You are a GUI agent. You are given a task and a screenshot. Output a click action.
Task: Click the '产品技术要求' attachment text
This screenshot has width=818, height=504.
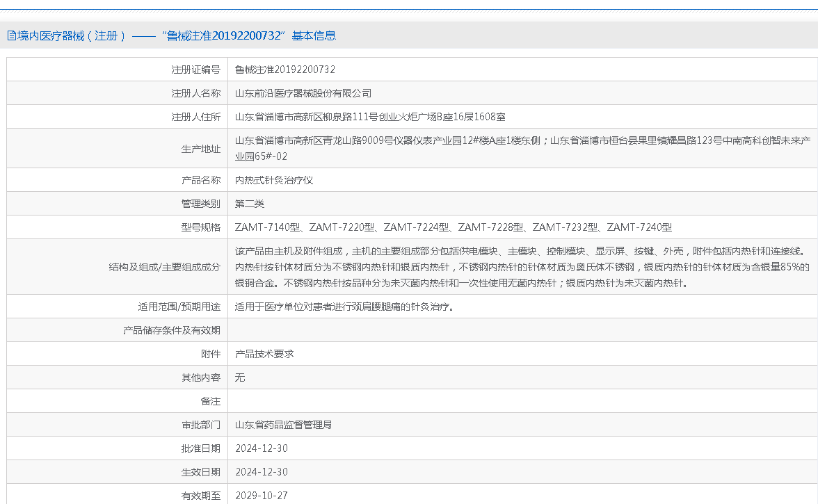coord(264,354)
